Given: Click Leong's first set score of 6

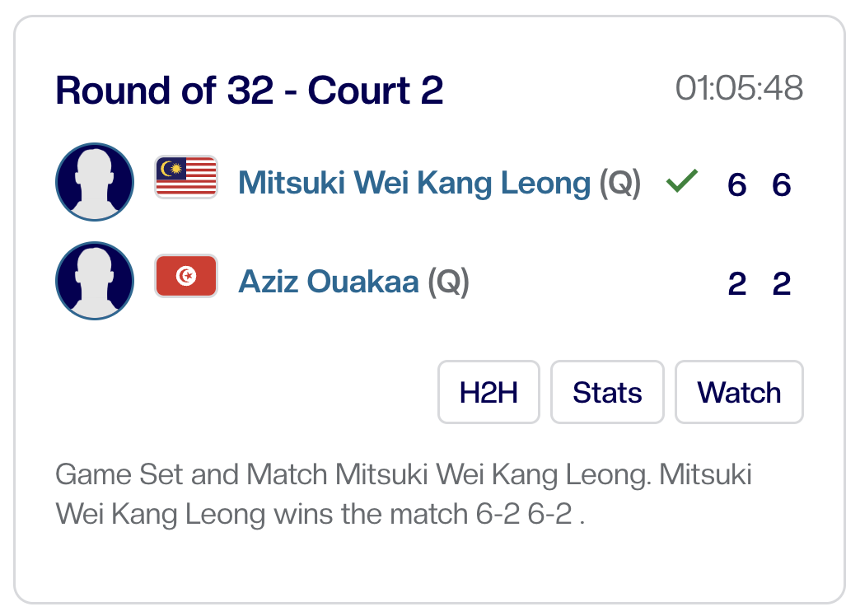Looking at the screenshot, I should click(736, 184).
